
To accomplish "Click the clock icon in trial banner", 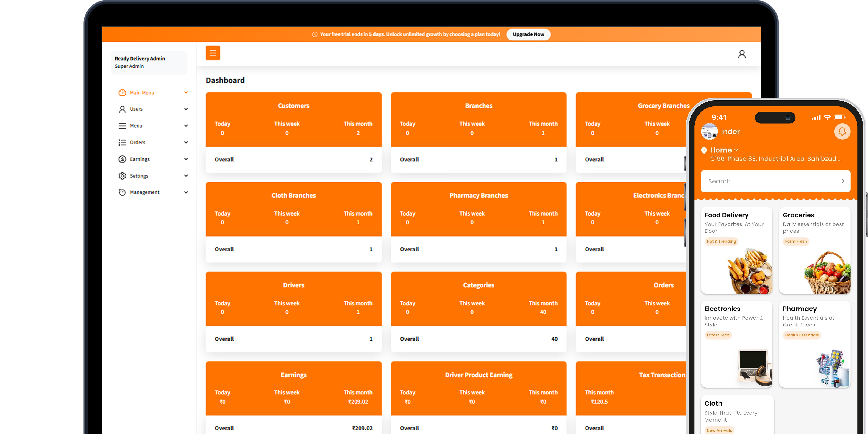I will [315, 34].
